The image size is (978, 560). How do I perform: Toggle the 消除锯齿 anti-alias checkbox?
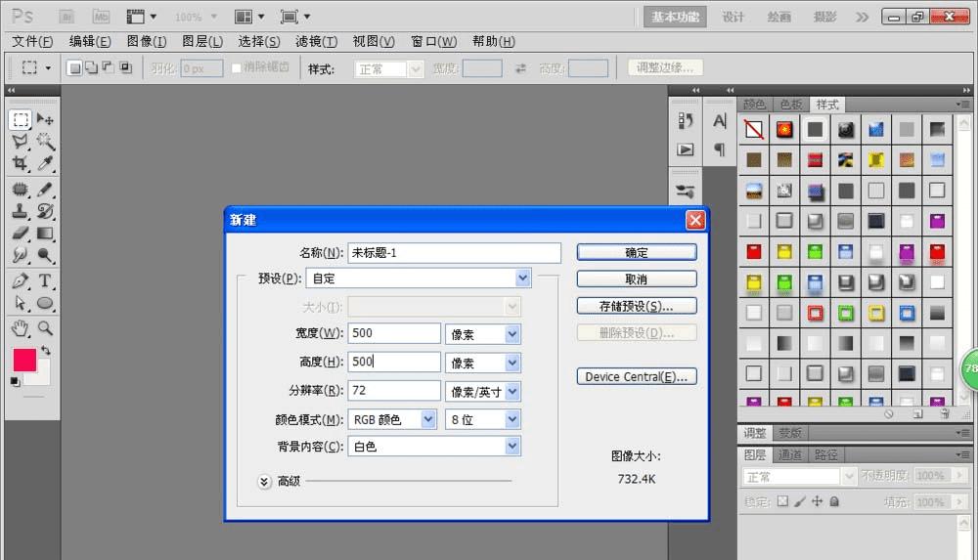[x=237, y=68]
